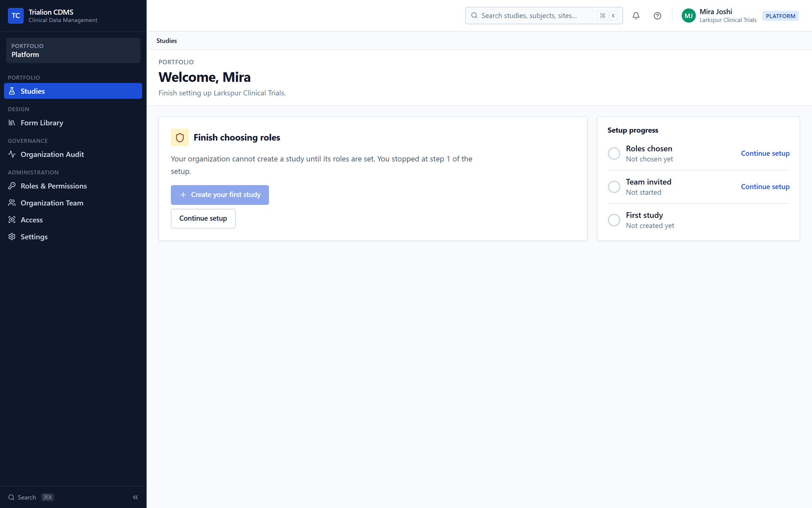812x508 pixels.
Task: Open the Portfolio Platform switcher
Action: [x=73, y=50]
